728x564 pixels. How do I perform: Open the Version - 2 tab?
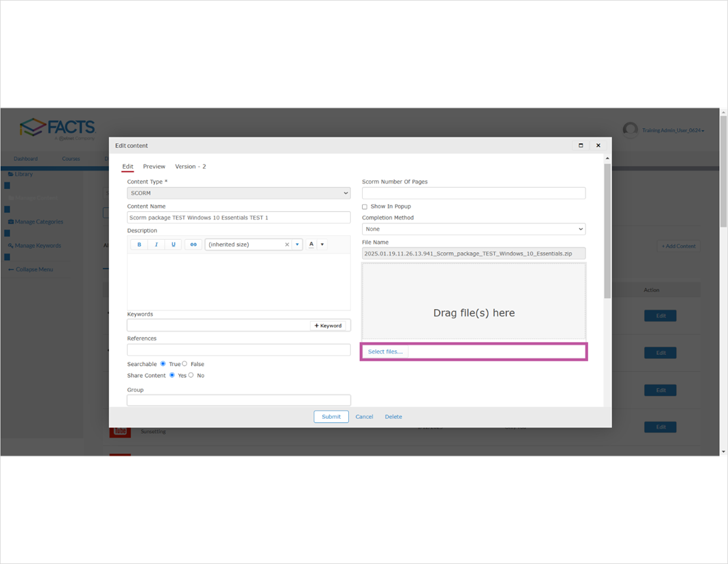point(191,166)
